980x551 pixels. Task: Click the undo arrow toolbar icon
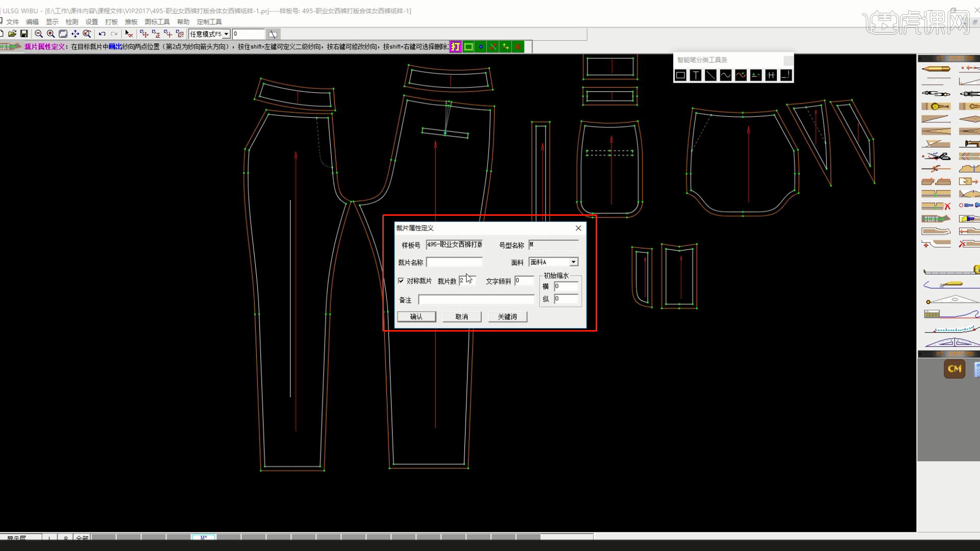[102, 34]
